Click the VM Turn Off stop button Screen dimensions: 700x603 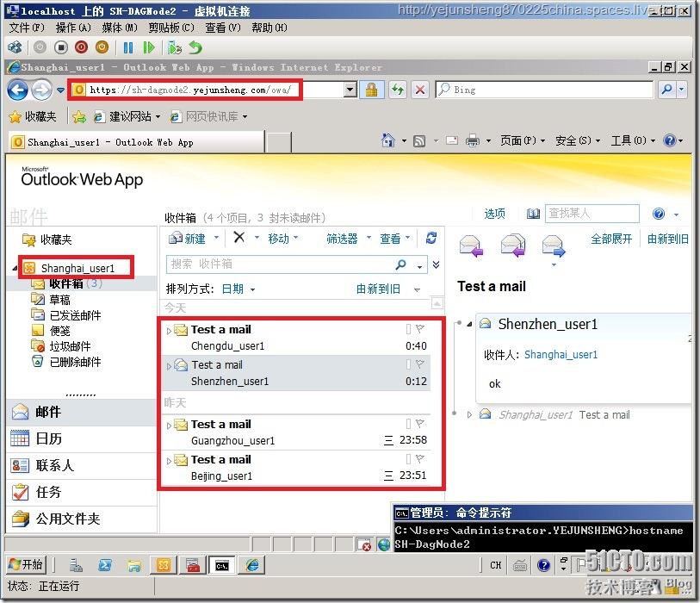point(61,47)
